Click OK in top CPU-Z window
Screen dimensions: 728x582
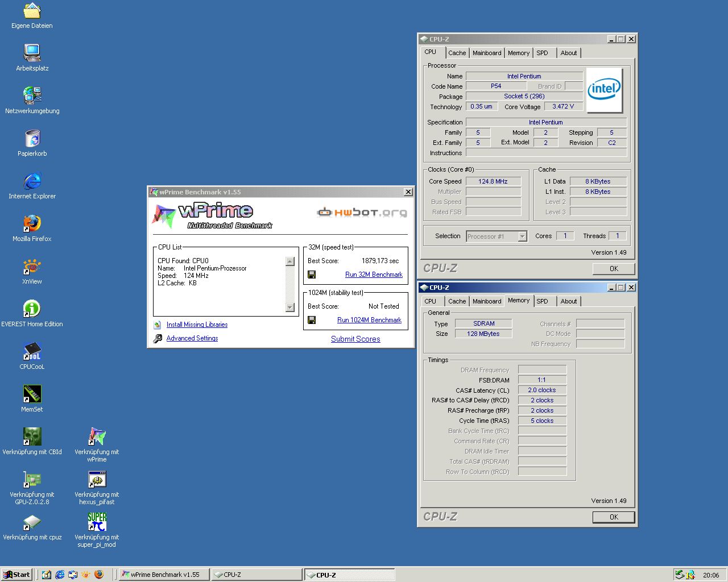614,269
